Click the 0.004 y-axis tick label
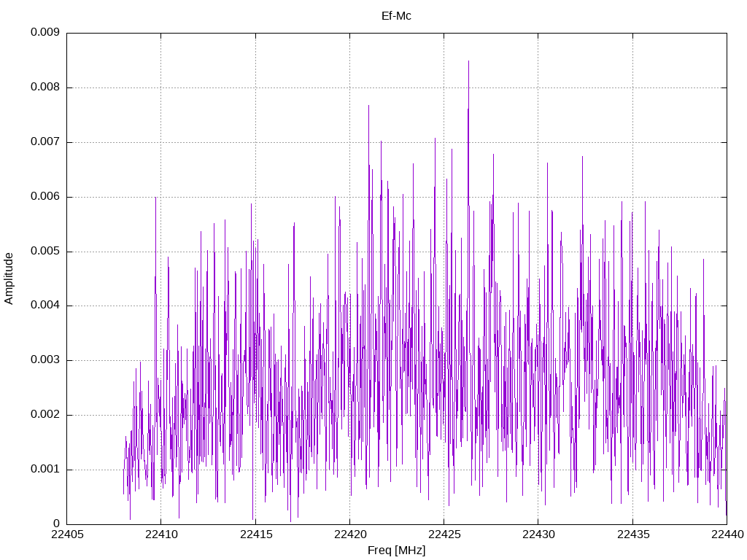Screen dimensions: 747x560 coord(45,306)
